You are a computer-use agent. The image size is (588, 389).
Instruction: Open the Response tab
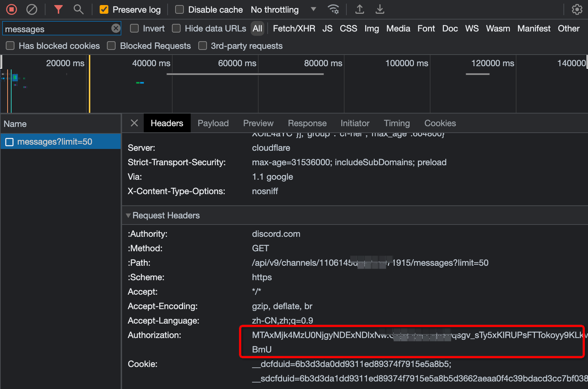[307, 123]
